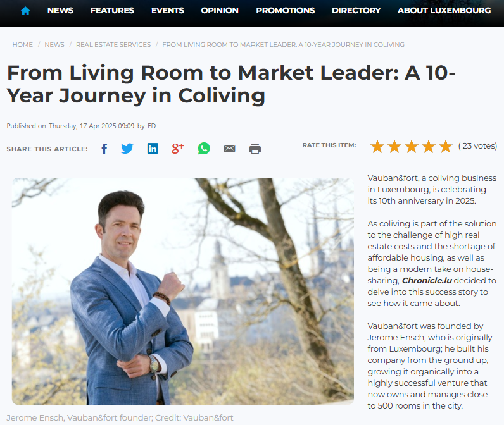
Task: Open the Directory menu
Action: point(356,11)
